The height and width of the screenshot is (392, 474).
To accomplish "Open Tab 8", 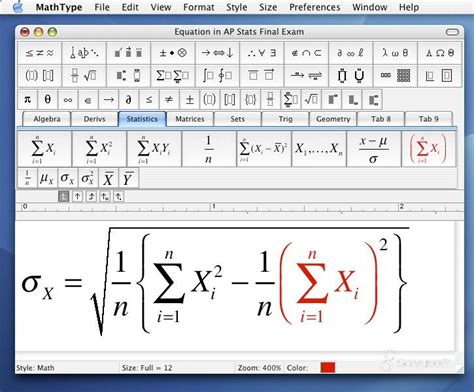I will click(x=381, y=119).
